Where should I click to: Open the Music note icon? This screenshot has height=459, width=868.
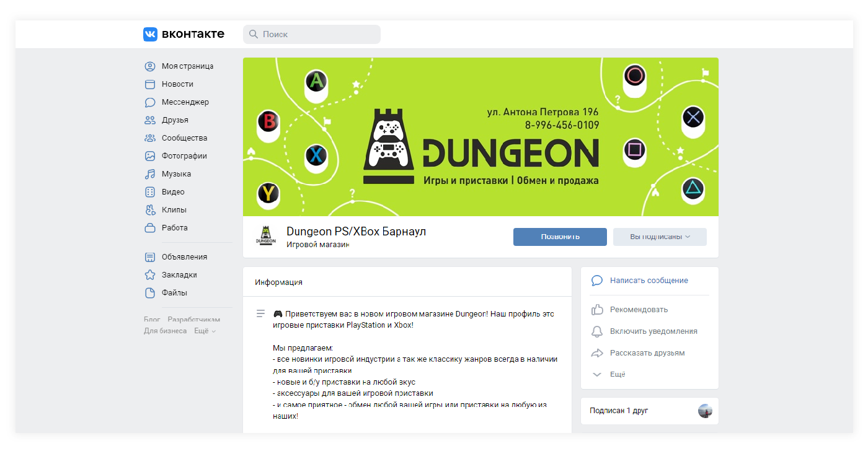click(x=150, y=174)
